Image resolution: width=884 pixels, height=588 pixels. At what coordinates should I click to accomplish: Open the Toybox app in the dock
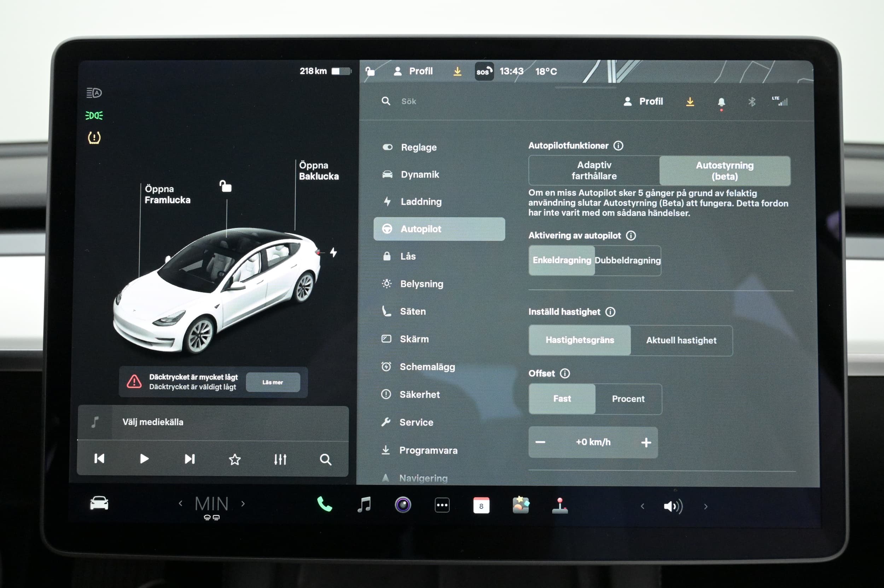pos(520,505)
